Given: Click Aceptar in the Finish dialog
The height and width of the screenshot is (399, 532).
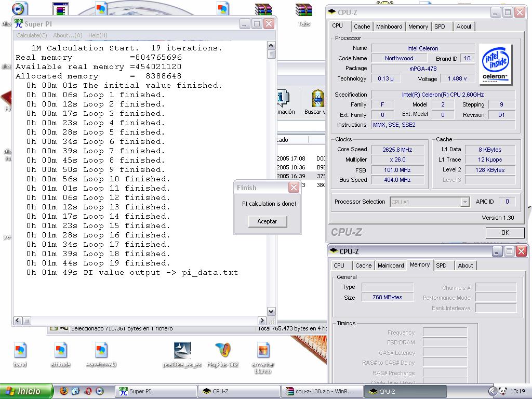Looking at the screenshot, I should pyautogui.click(x=267, y=221).
